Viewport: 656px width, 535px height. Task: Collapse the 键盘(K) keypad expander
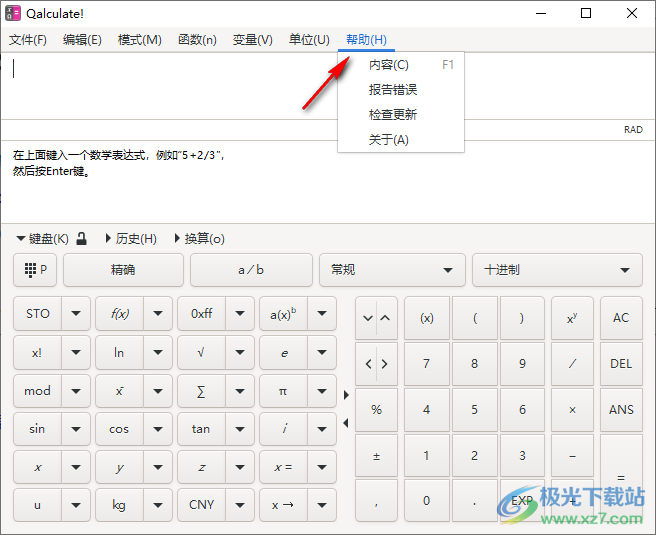coord(42,238)
